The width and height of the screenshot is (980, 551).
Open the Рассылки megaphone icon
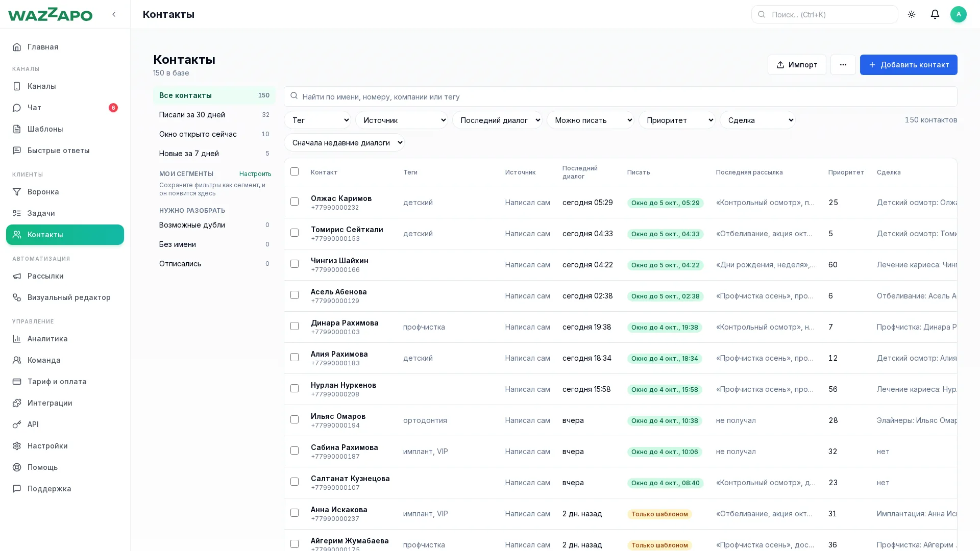[17, 276]
